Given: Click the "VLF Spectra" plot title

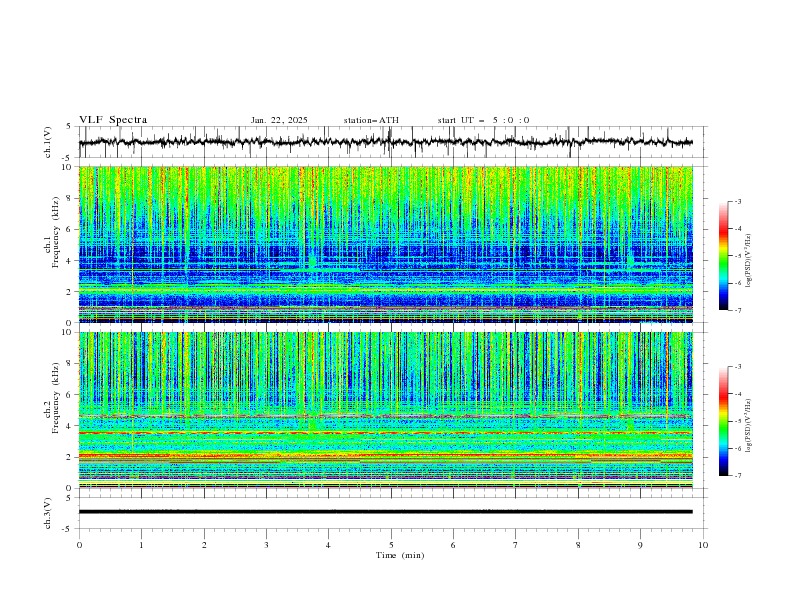Looking at the screenshot, I should click(113, 120).
